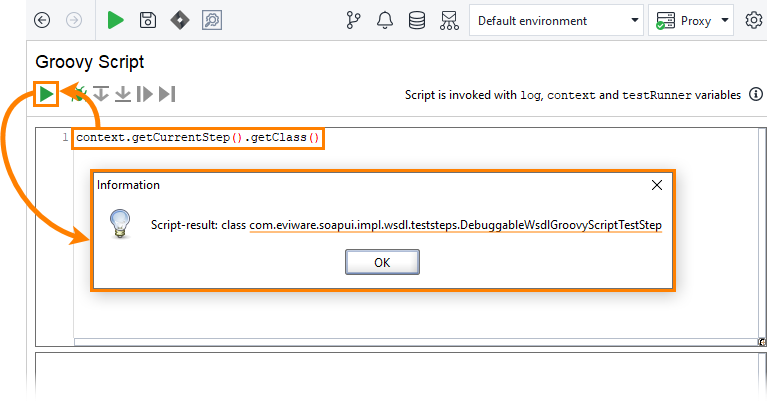Open the inspect settings icon in the toolbar
The width and height of the screenshot is (767, 402).
tap(212, 21)
